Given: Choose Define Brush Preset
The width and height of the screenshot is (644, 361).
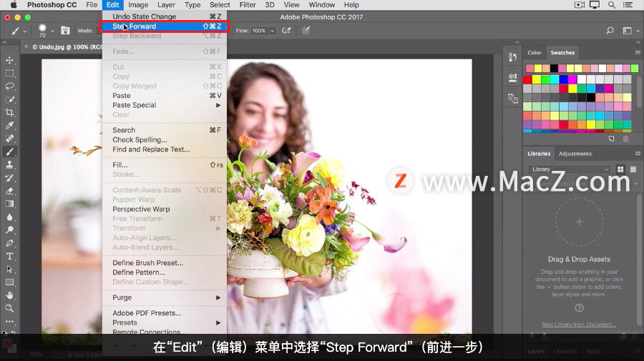Looking at the screenshot, I should [165, 263].
